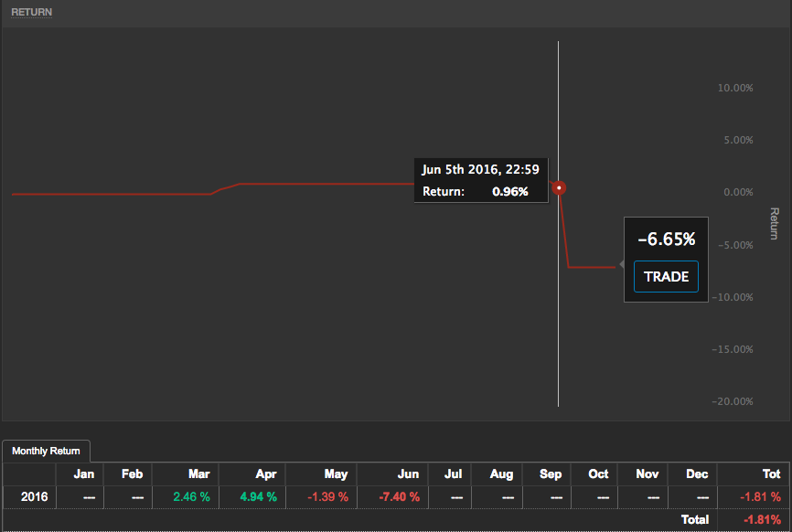Image resolution: width=792 pixels, height=532 pixels.
Task: Switch to the Monthly Return tab
Action: coord(46,451)
